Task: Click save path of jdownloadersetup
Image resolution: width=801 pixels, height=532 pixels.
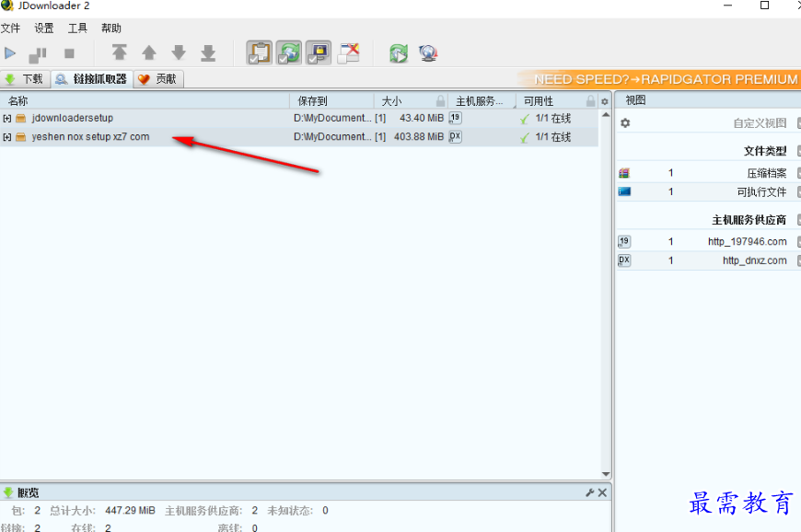Action: [332, 119]
